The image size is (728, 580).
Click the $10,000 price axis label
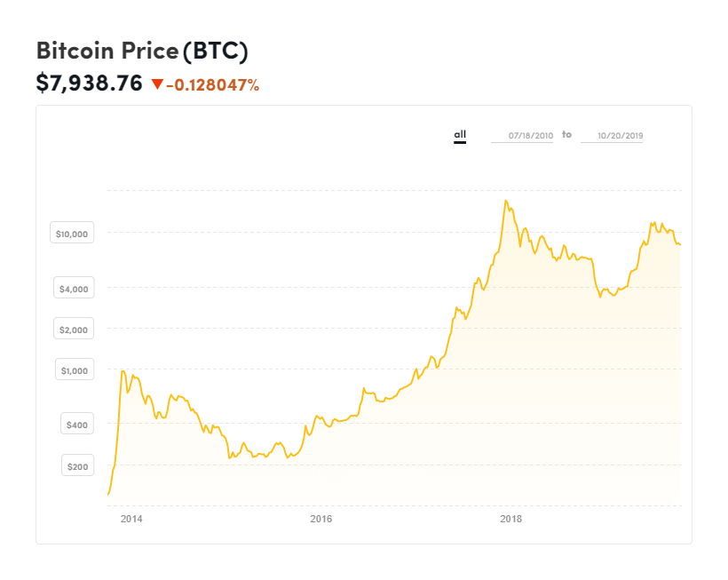72,234
